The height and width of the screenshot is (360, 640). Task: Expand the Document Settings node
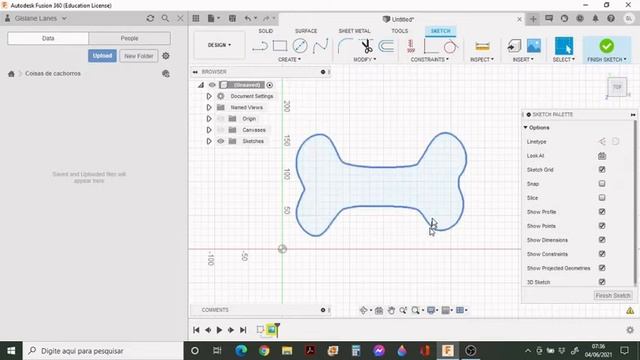[209, 96]
